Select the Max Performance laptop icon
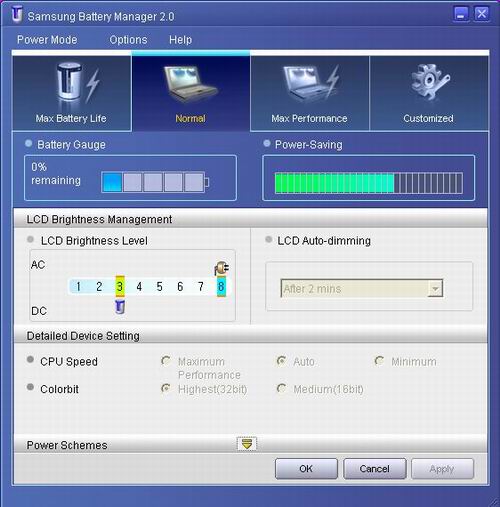This screenshot has height=507, width=500. coord(310,83)
